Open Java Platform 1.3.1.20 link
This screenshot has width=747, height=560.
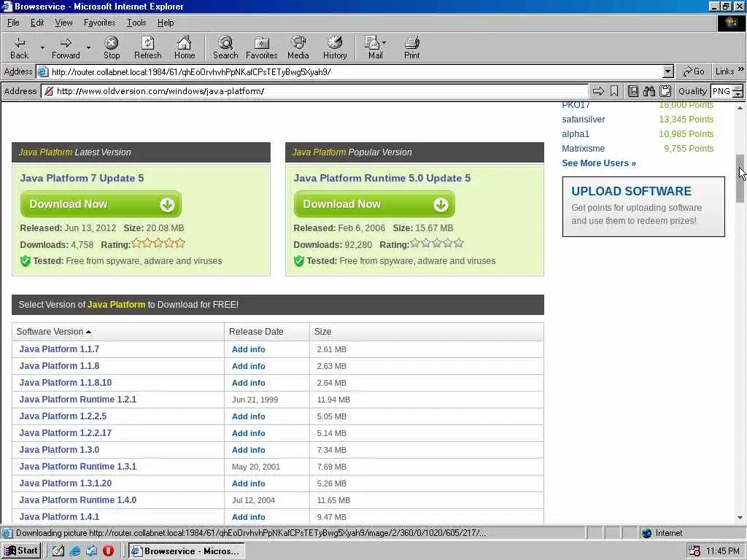(x=65, y=483)
